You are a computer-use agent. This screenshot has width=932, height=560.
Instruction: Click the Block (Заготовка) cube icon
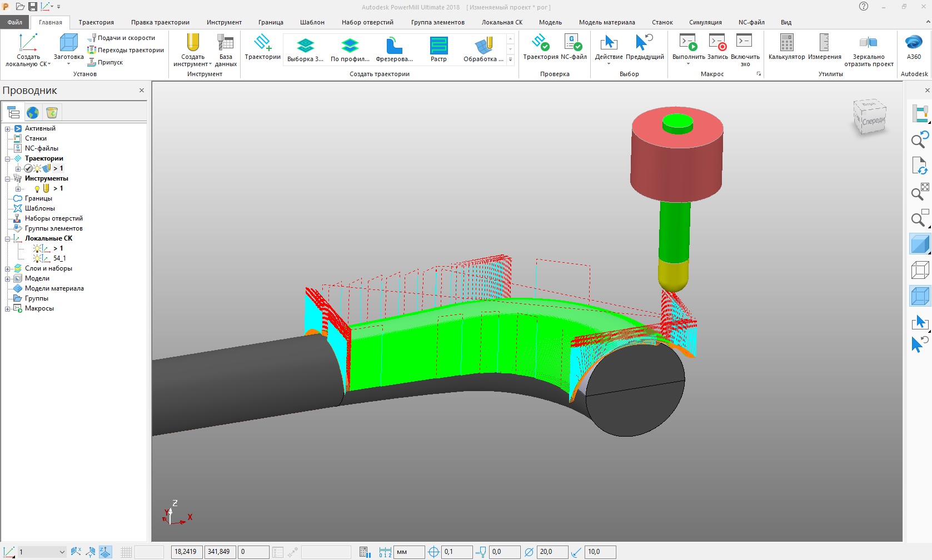[x=68, y=43]
